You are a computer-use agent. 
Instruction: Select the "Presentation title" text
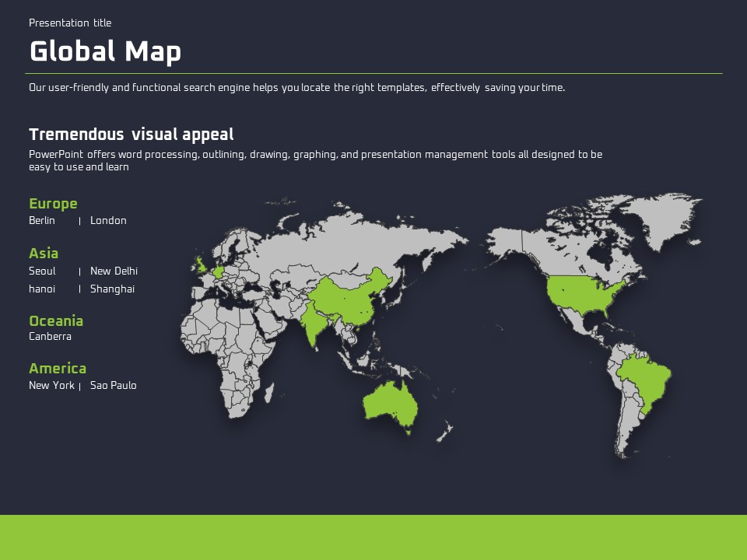(70, 23)
